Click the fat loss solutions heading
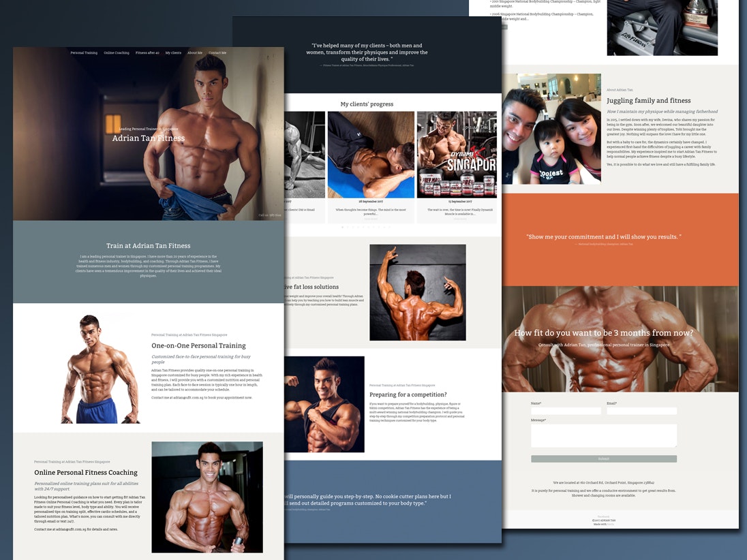 coord(311,287)
